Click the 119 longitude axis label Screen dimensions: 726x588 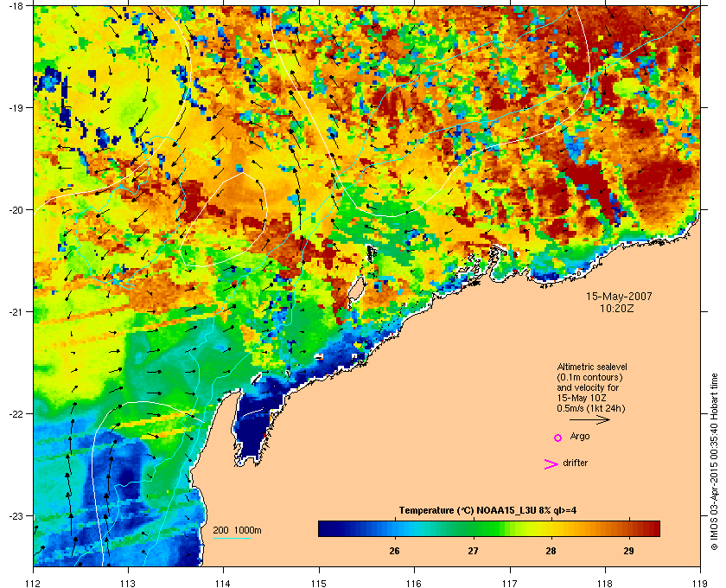700,584
